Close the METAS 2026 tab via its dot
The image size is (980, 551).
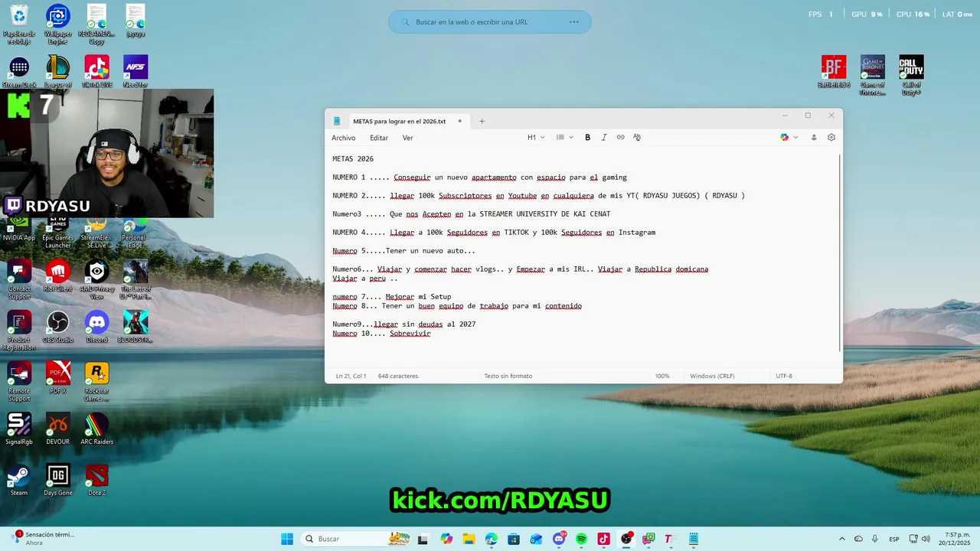460,121
